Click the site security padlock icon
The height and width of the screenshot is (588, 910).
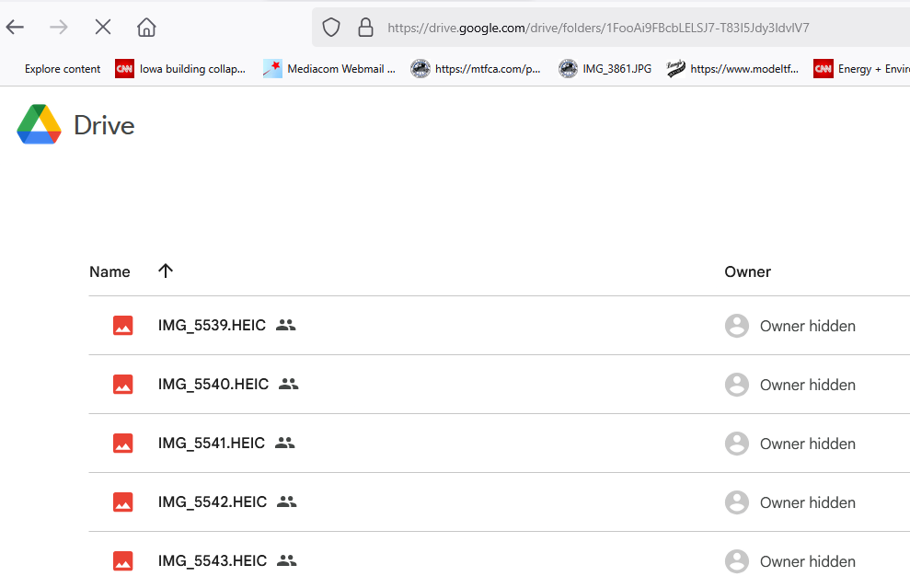(x=365, y=28)
